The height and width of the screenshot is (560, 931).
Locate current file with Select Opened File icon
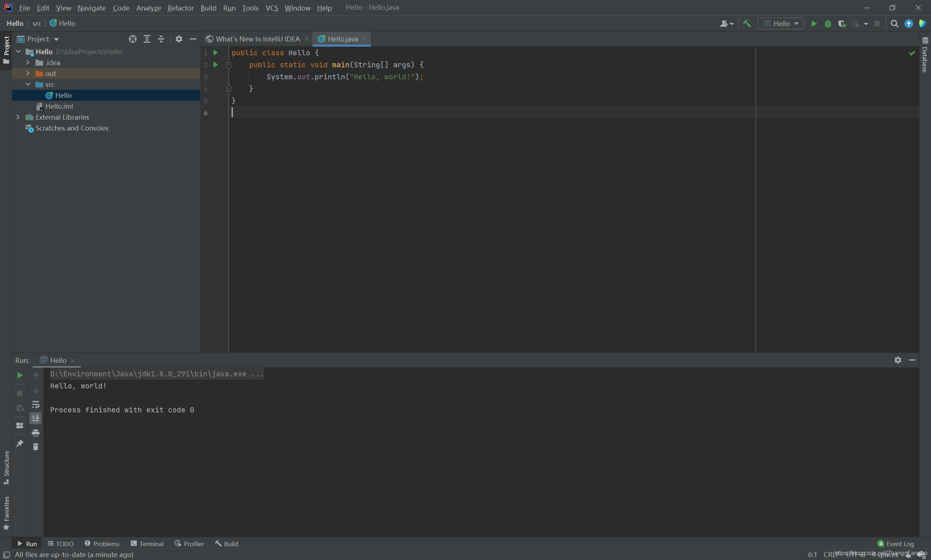click(x=132, y=39)
